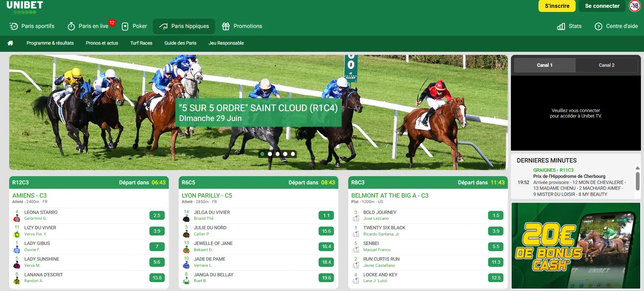Click the Poker card icon
This screenshot has width=644, height=291.
click(125, 27)
